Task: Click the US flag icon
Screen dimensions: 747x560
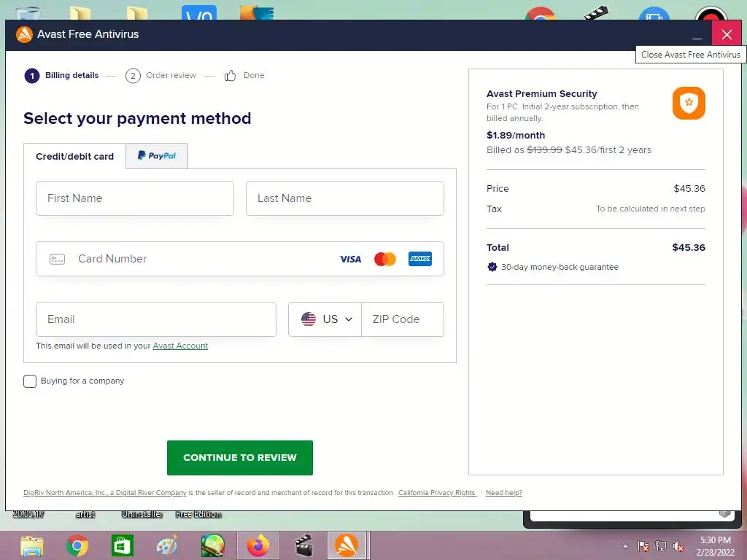Action: 309,319
